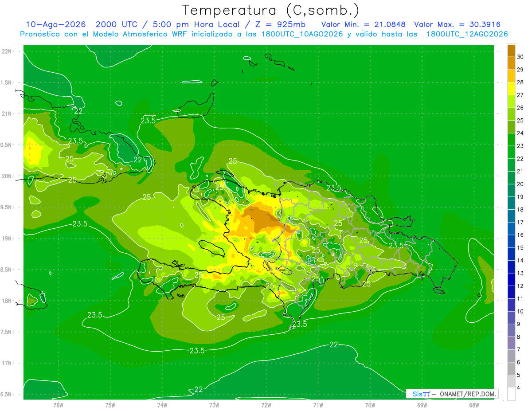Image resolution: width=532 pixels, height=411 pixels.
Task: Click the "19N" latitude label
Action: click(7, 239)
